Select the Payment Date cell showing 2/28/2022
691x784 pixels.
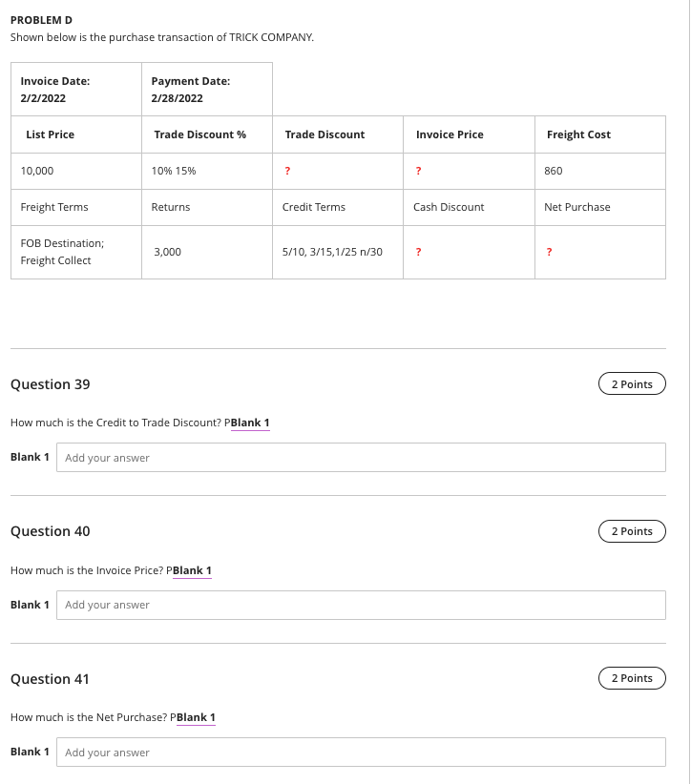[191, 89]
